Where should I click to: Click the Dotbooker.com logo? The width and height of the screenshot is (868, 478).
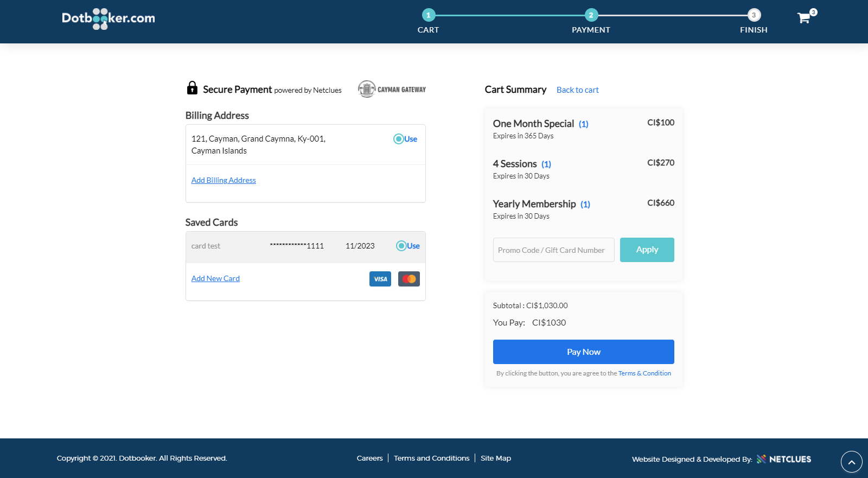[x=108, y=18]
